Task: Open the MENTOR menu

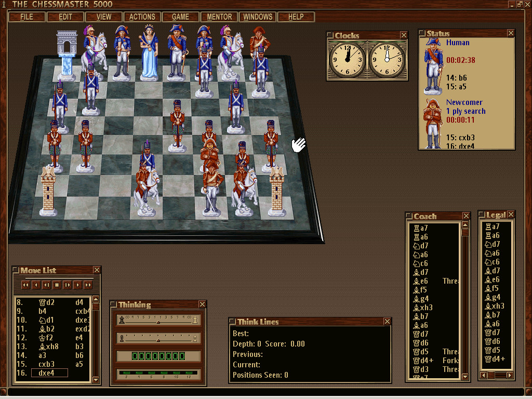Action: pyautogui.click(x=219, y=17)
